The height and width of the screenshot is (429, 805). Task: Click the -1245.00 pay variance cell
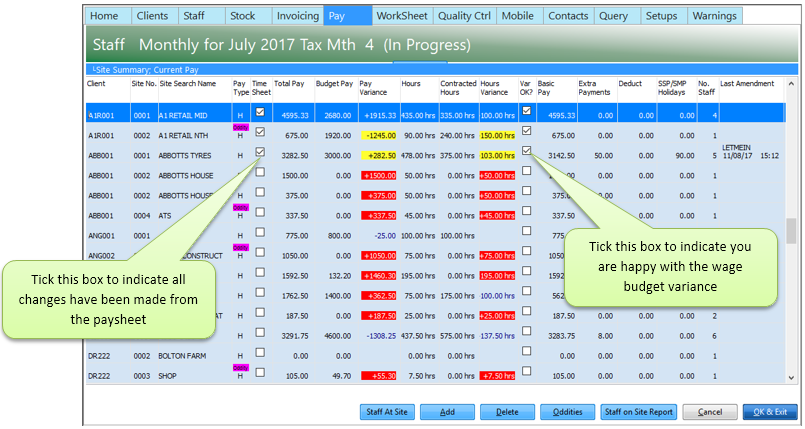pyautogui.click(x=379, y=136)
